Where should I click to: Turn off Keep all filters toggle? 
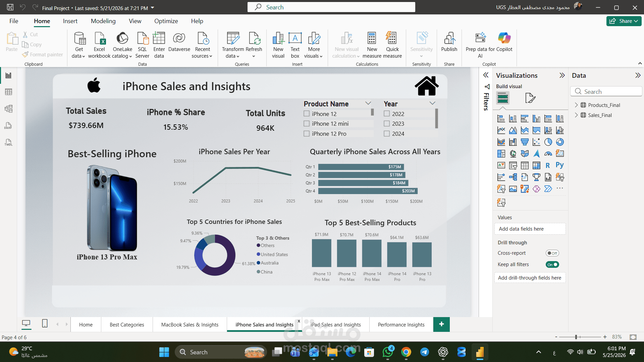click(552, 264)
